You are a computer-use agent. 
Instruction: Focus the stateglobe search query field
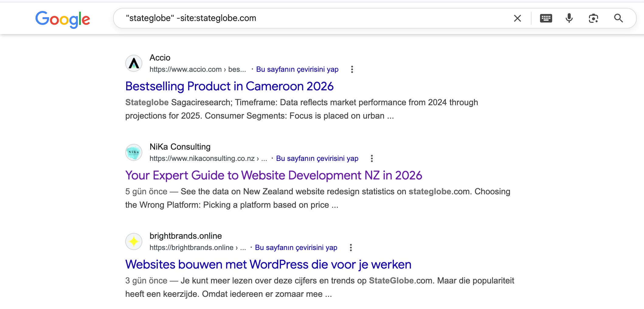[313, 18]
